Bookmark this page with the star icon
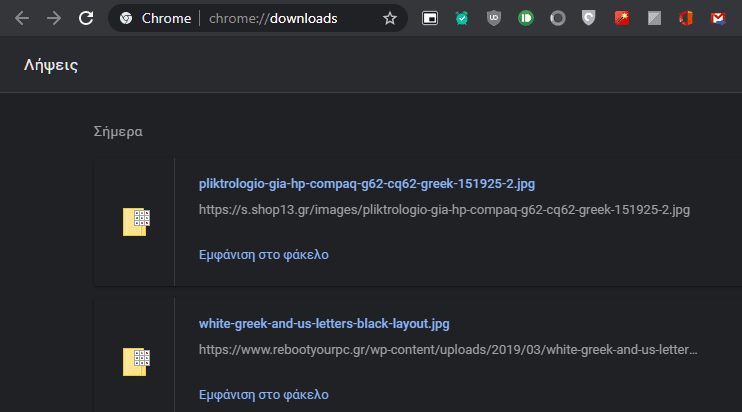 [x=390, y=18]
